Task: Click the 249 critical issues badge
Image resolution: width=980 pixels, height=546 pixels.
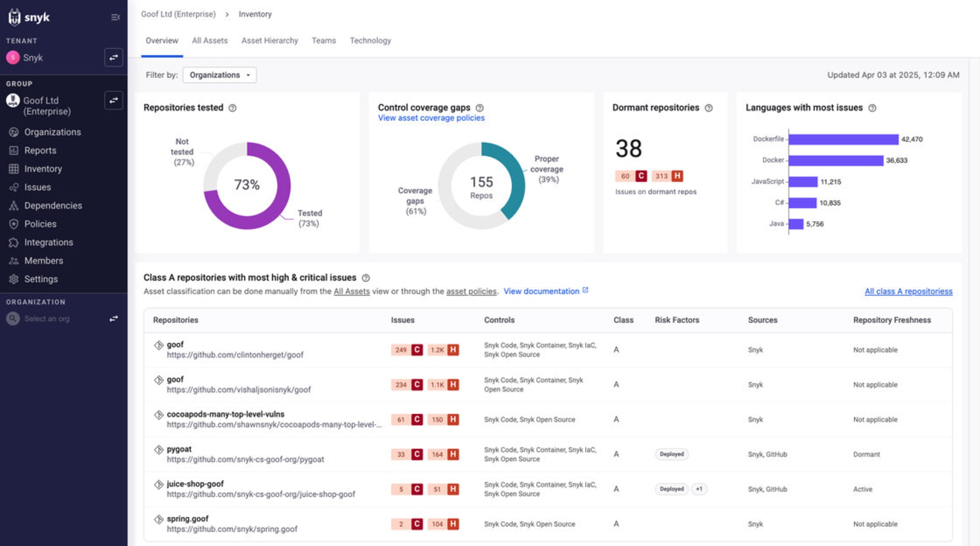Action: tap(407, 350)
